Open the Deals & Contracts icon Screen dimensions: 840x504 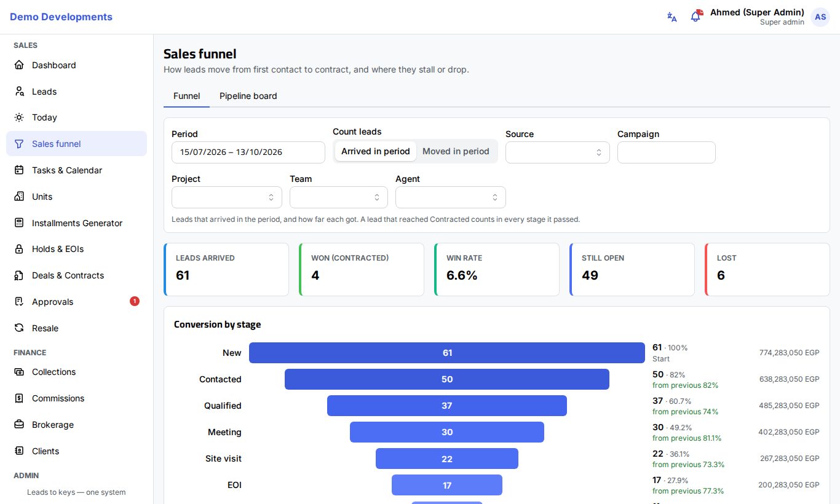click(x=19, y=275)
